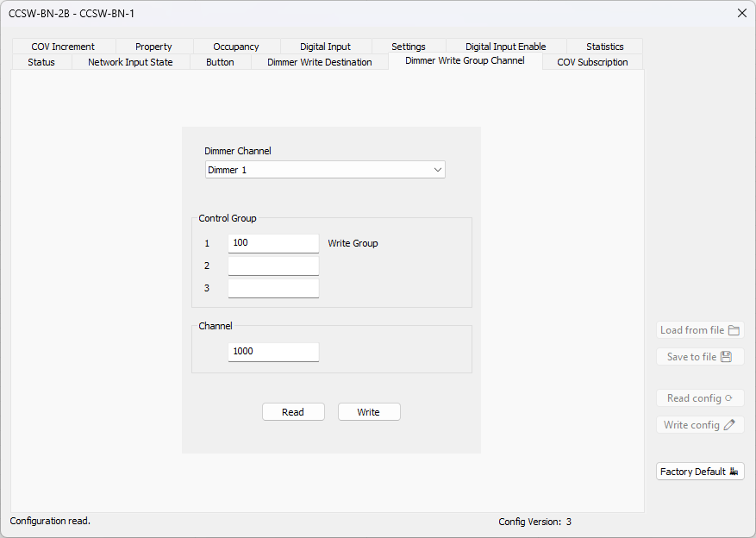Select the Network Input State tab
This screenshot has height=538, width=756.
tap(131, 62)
